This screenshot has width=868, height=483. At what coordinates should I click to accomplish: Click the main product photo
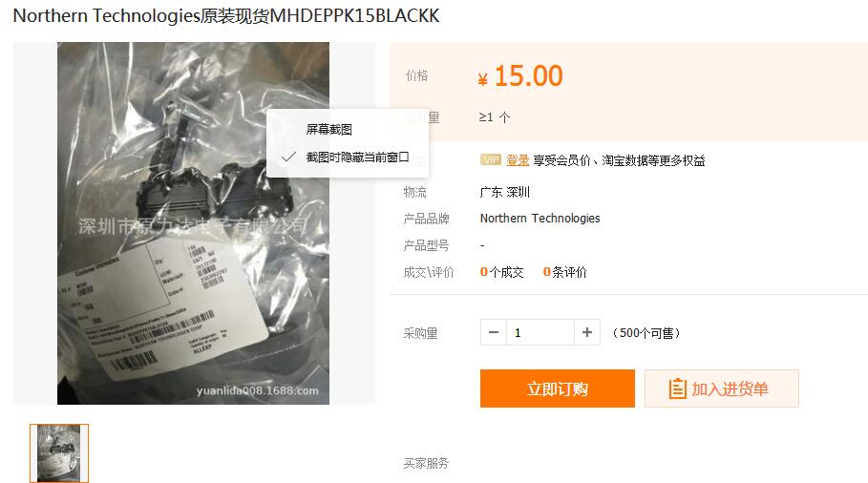point(193,223)
